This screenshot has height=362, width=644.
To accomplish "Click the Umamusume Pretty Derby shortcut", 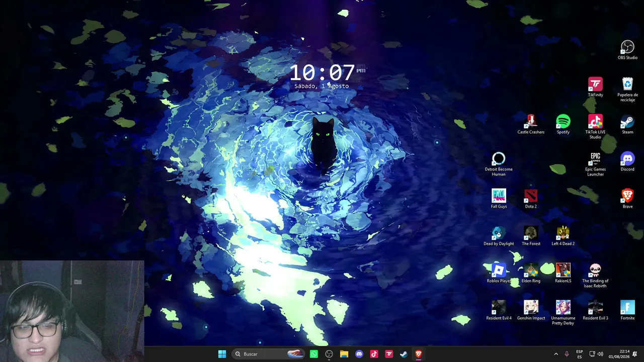I will coord(563,313).
